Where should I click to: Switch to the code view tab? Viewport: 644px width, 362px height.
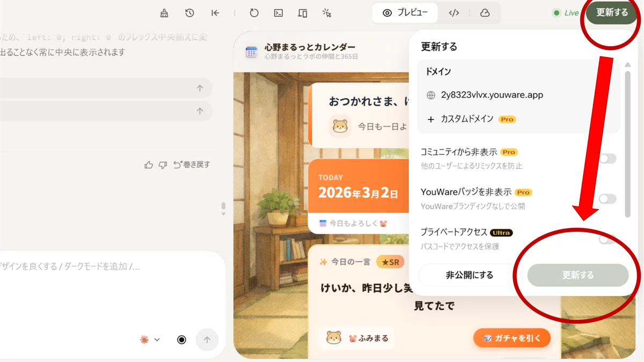[x=454, y=13]
